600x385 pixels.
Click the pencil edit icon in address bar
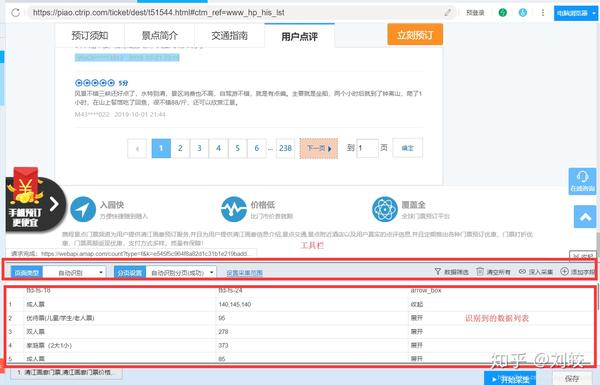[447, 13]
